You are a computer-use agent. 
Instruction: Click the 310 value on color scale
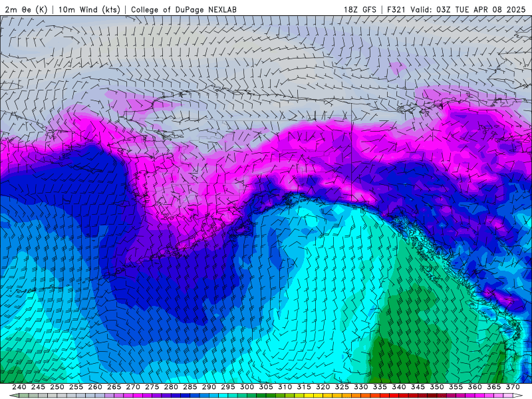coord(285,387)
